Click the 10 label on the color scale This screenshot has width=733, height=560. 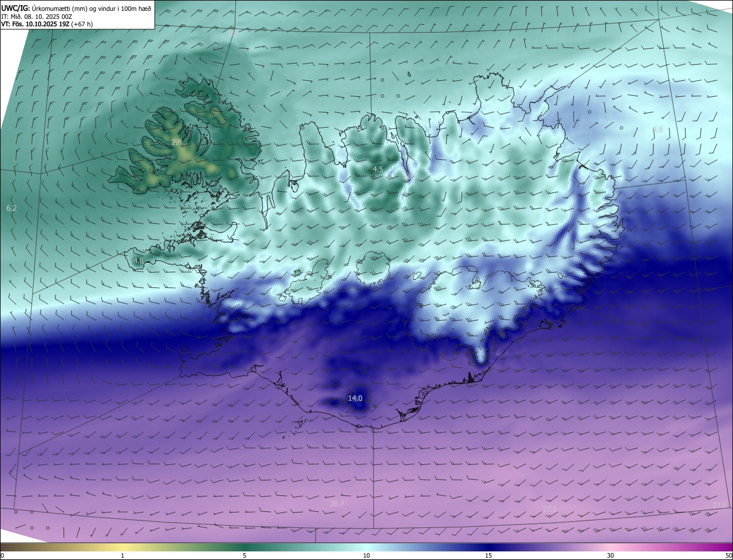(366, 555)
